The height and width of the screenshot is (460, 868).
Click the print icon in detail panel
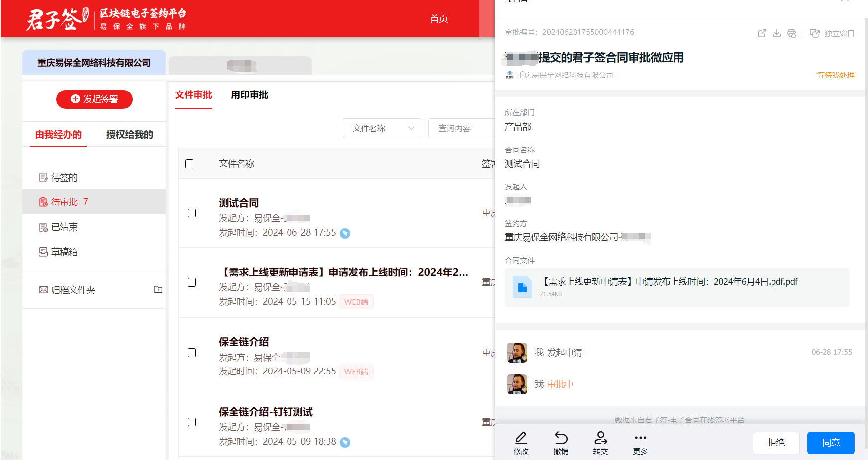(x=792, y=33)
